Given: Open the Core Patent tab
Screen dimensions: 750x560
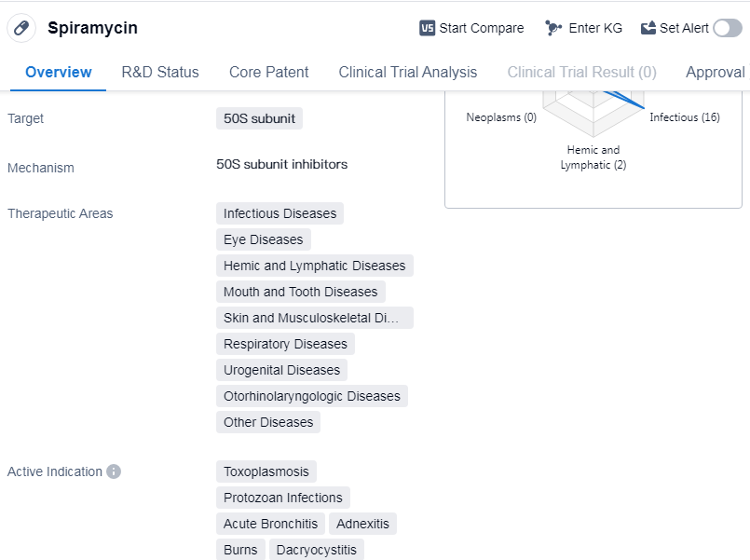Looking at the screenshot, I should pyautogui.click(x=269, y=72).
